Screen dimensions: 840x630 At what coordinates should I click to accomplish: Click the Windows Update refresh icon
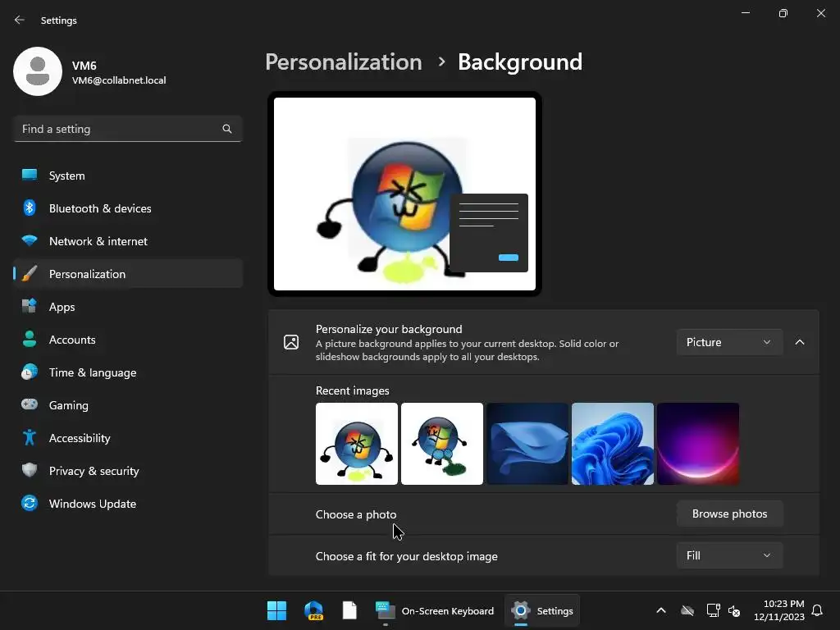click(30, 503)
